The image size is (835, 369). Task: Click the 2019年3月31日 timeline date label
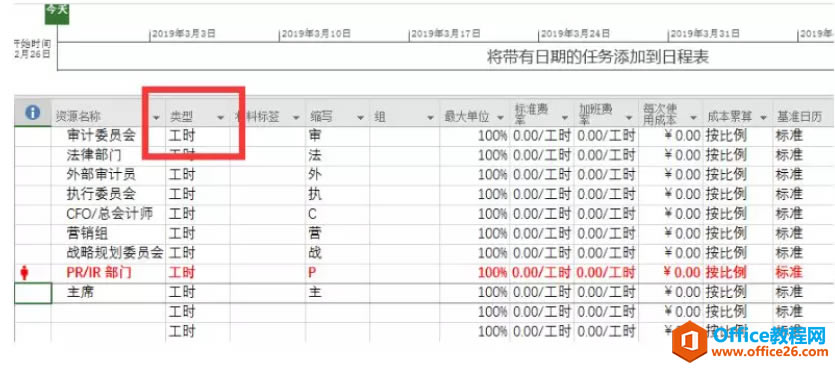tap(705, 34)
